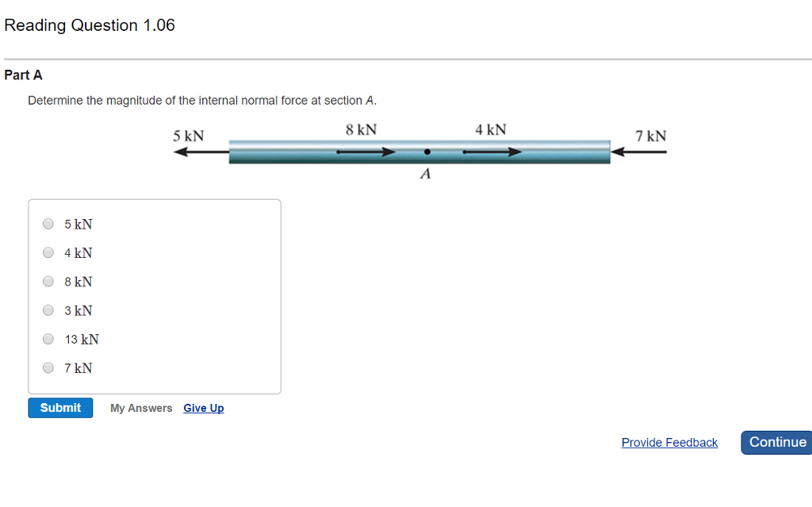
Task: Choose the 4 kN answer option
Action: tap(48, 253)
